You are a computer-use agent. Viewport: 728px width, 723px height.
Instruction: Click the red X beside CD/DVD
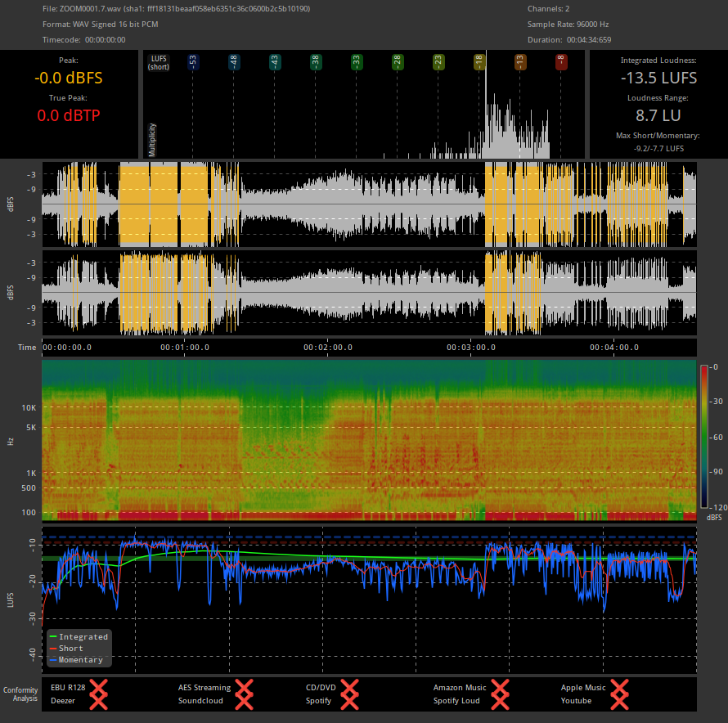[349, 688]
